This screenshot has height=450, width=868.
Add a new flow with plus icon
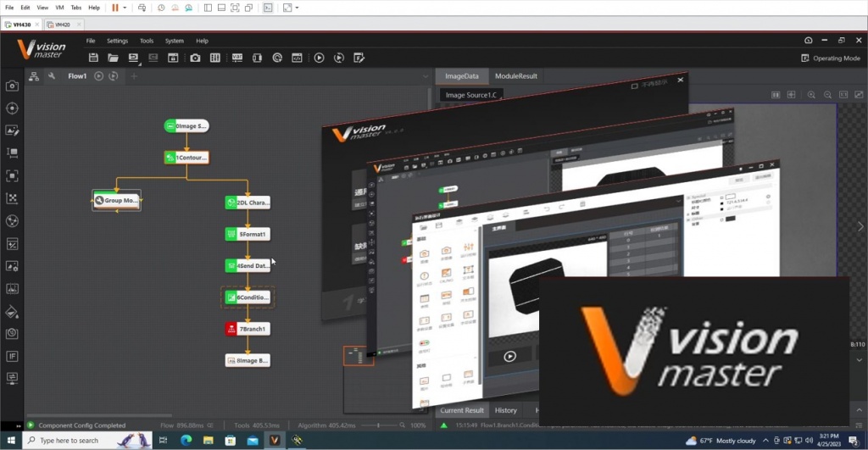tap(134, 75)
